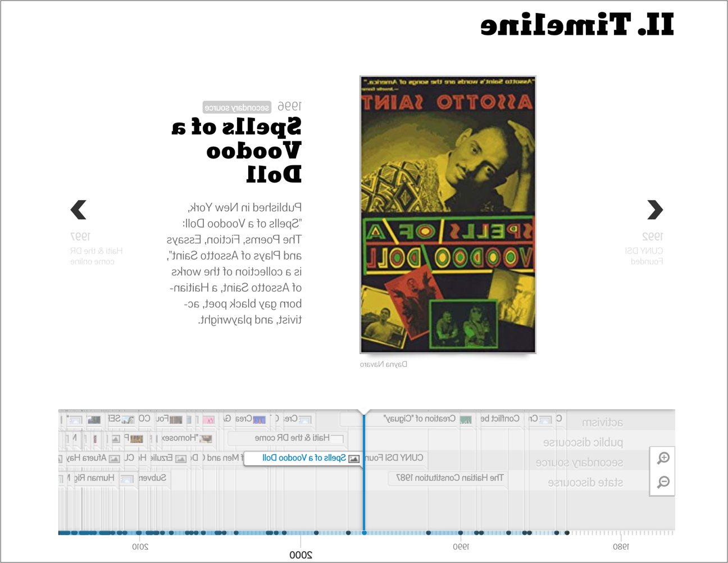Select the CUNY DSI Foun marker

395,458
